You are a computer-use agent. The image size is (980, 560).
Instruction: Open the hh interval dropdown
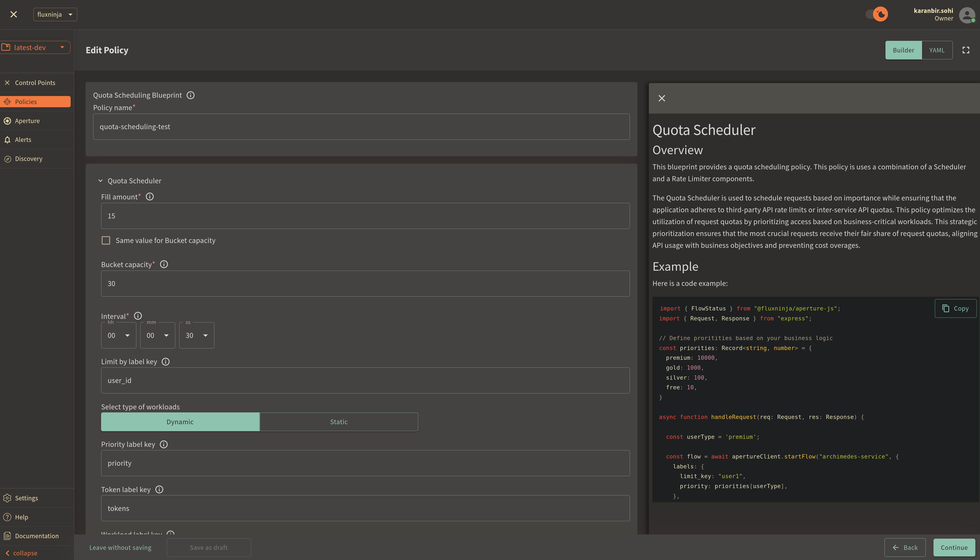coord(118,335)
